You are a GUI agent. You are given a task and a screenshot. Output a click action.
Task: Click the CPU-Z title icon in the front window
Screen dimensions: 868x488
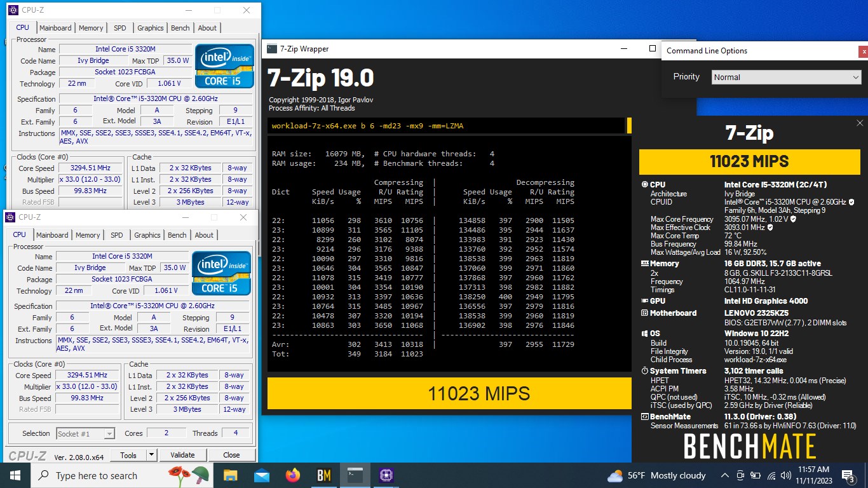point(11,217)
